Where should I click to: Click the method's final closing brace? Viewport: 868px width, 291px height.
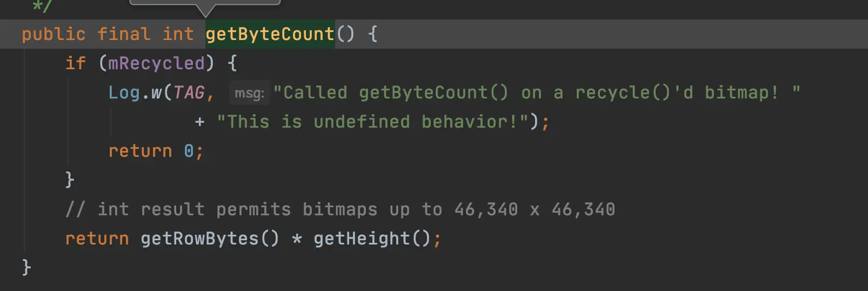click(26, 267)
